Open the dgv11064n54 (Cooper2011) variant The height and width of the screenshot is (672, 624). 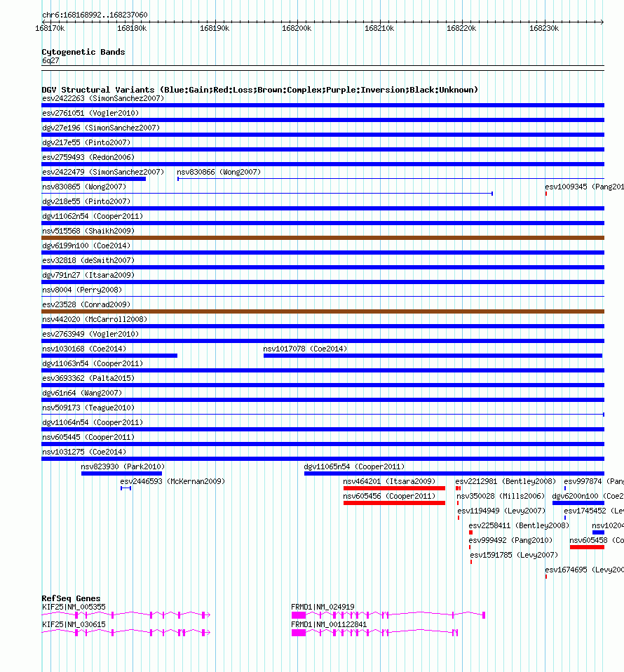93,422
